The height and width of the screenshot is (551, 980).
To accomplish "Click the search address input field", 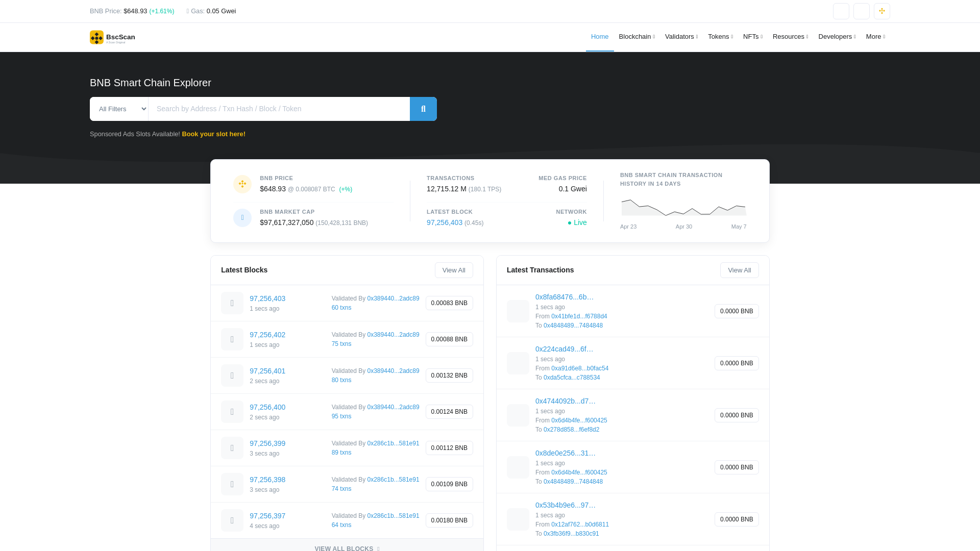I will click(279, 109).
